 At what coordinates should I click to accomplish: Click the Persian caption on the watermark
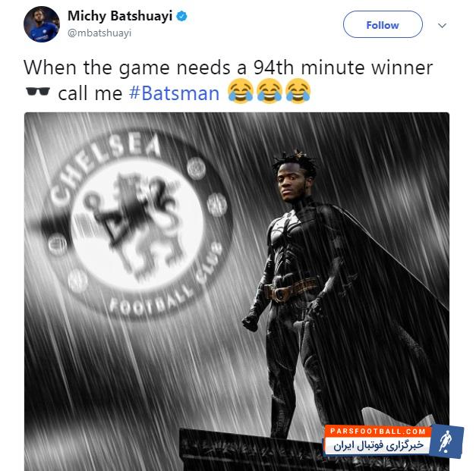tap(378, 445)
